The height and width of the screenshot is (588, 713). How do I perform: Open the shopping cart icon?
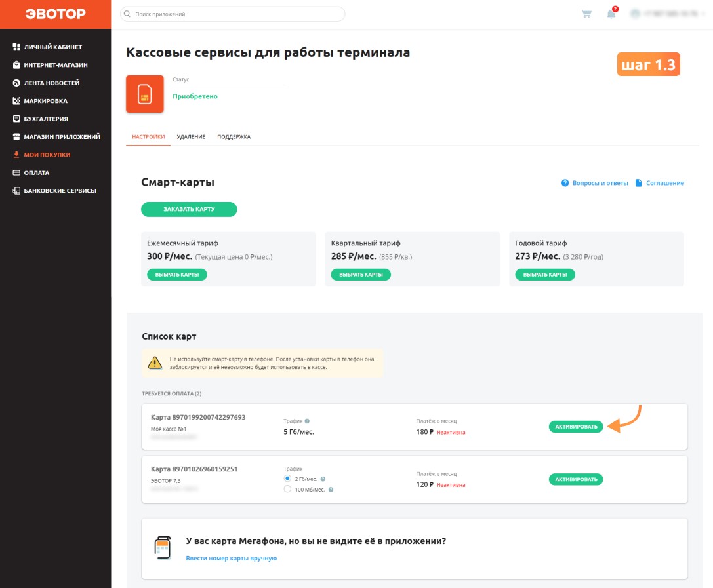pos(586,14)
